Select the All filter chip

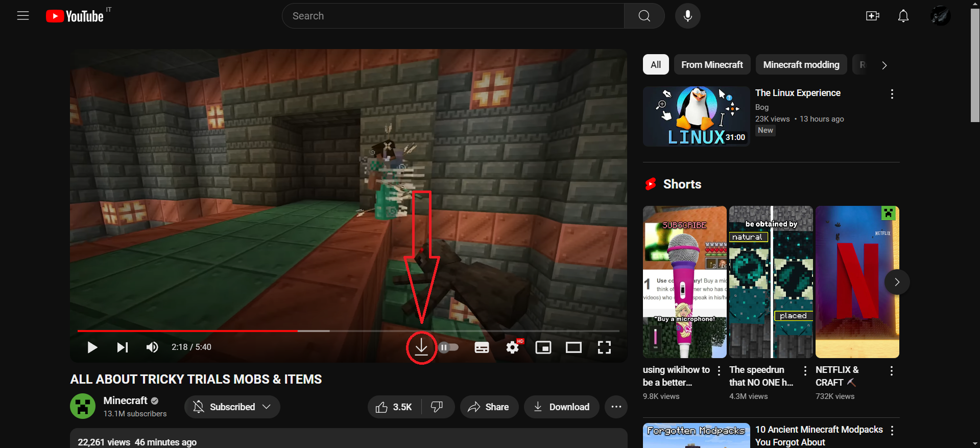tap(656, 65)
